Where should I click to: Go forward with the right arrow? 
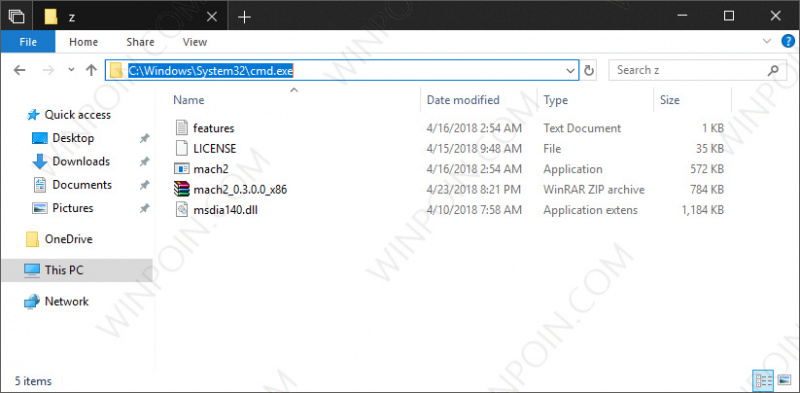49,70
